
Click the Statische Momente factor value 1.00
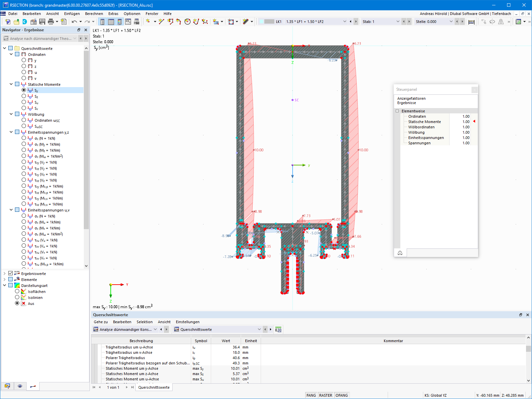click(x=466, y=122)
